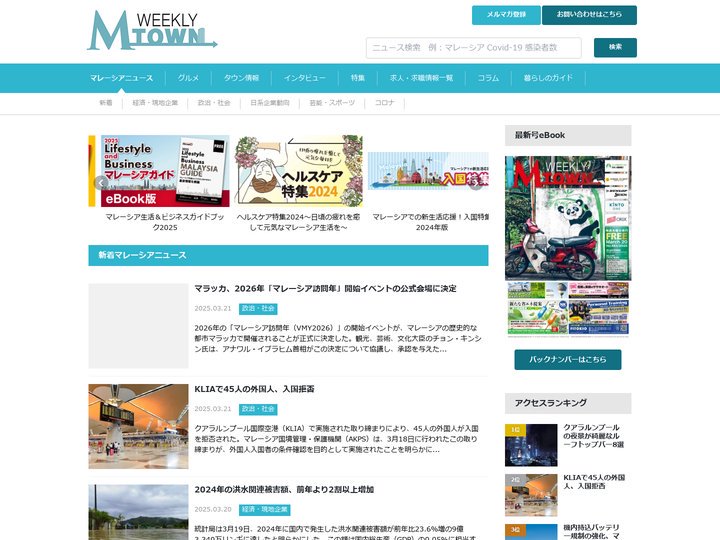Open the 求人・求職情報一覧 menu item
The width and height of the screenshot is (720, 540).
[421, 78]
